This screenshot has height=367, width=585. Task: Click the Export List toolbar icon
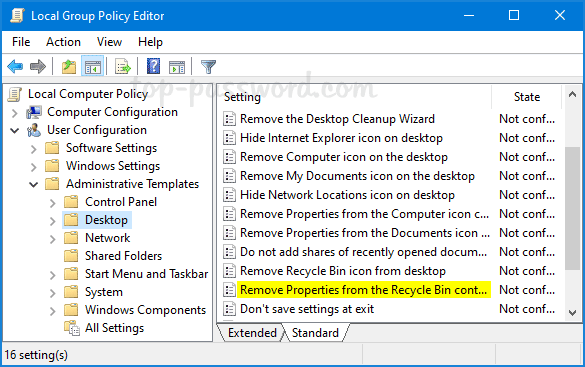pos(123,67)
